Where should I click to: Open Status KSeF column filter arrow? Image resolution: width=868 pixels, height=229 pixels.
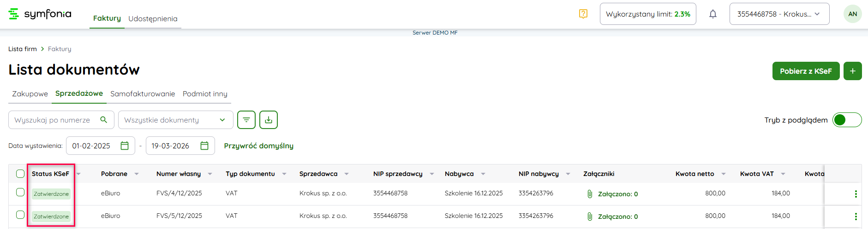click(78, 174)
